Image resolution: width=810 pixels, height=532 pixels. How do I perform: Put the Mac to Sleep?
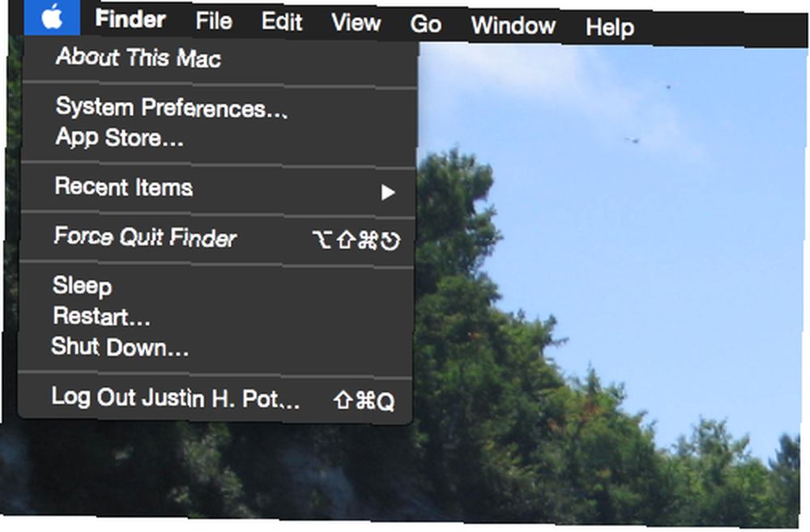[x=82, y=286]
